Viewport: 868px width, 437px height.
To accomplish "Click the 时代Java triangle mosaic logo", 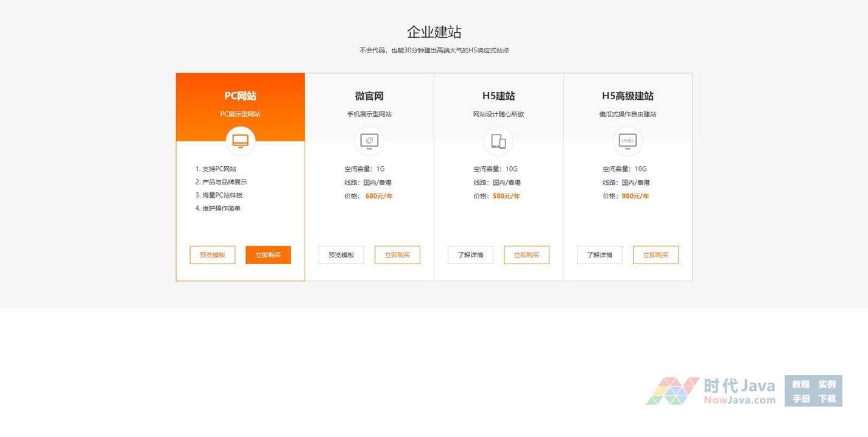I will click(x=672, y=391).
